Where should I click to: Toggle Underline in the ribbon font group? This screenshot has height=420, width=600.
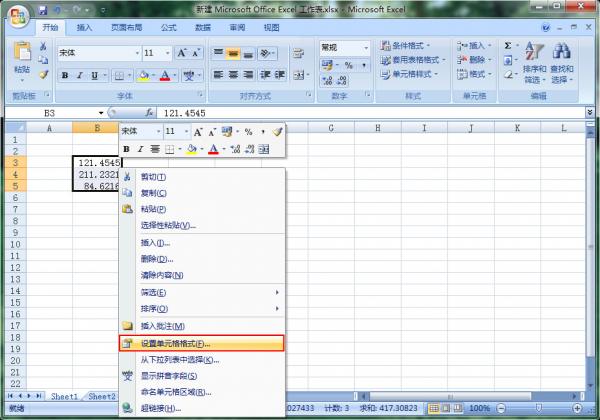click(95, 75)
